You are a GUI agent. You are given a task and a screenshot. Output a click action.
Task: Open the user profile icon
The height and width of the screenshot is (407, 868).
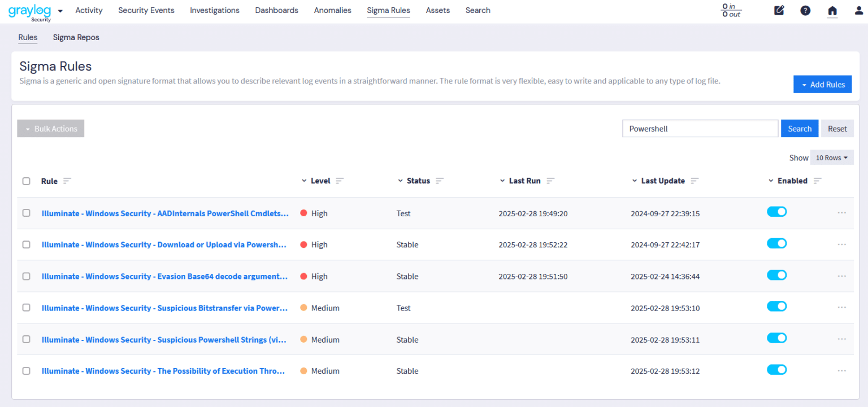pyautogui.click(x=858, y=10)
